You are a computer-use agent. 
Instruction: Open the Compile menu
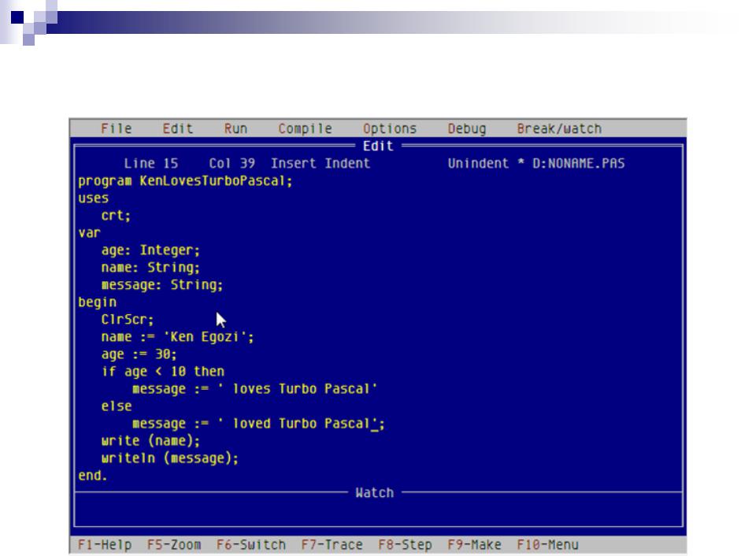[306, 128]
